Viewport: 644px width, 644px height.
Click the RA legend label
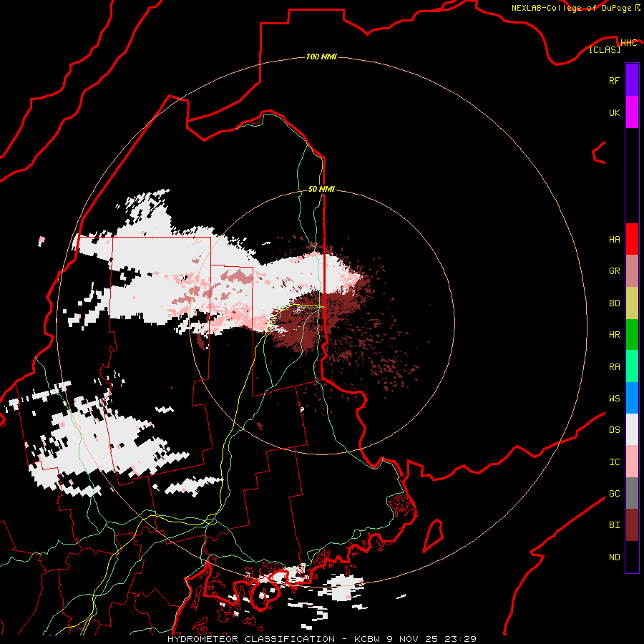(614, 367)
